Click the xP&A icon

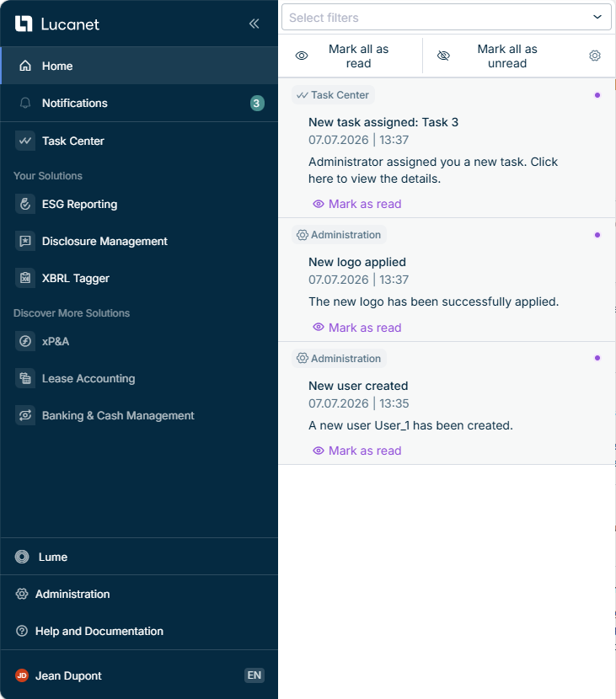25,341
